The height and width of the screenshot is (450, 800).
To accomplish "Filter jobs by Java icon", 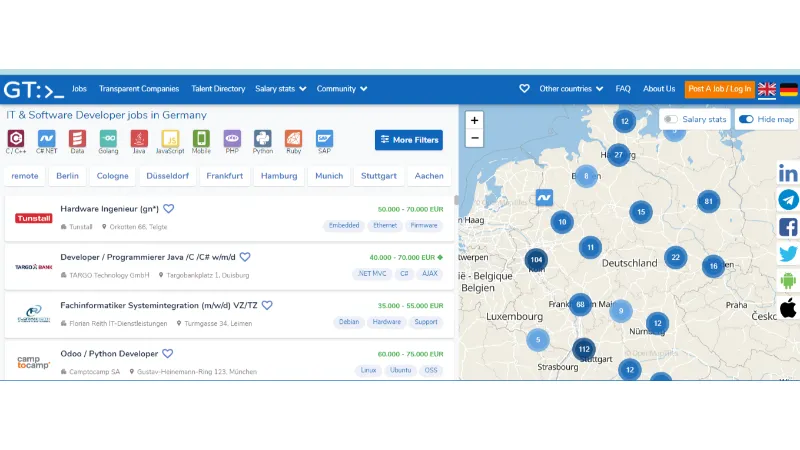I will [x=139, y=139].
